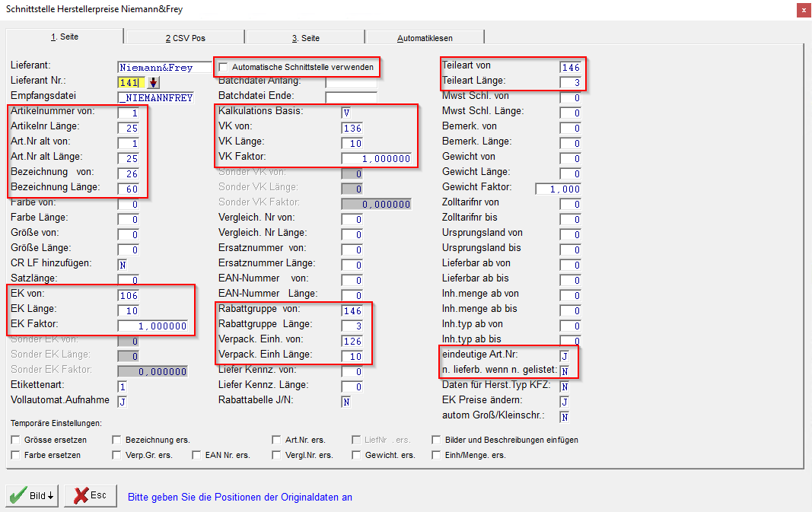The image size is (812, 512).
Task: Click the Verpack. Einh Länge field
Action: [352, 356]
